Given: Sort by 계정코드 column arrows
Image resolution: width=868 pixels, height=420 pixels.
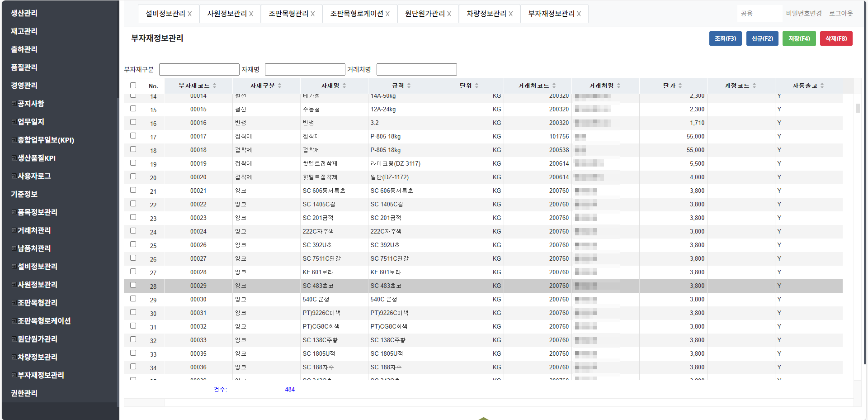Looking at the screenshot, I should point(754,86).
